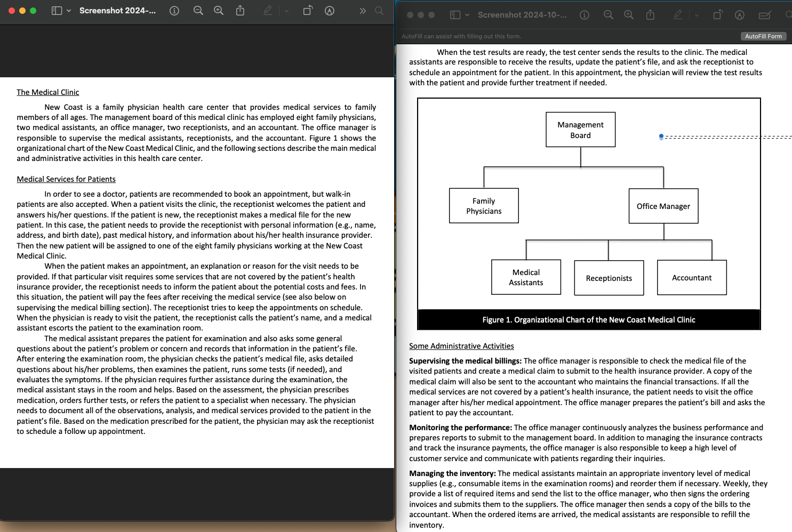The width and height of the screenshot is (792, 532).
Task: Click the Screenshot 2024-10 document title
Action: pyautogui.click(x=522, y=15)
